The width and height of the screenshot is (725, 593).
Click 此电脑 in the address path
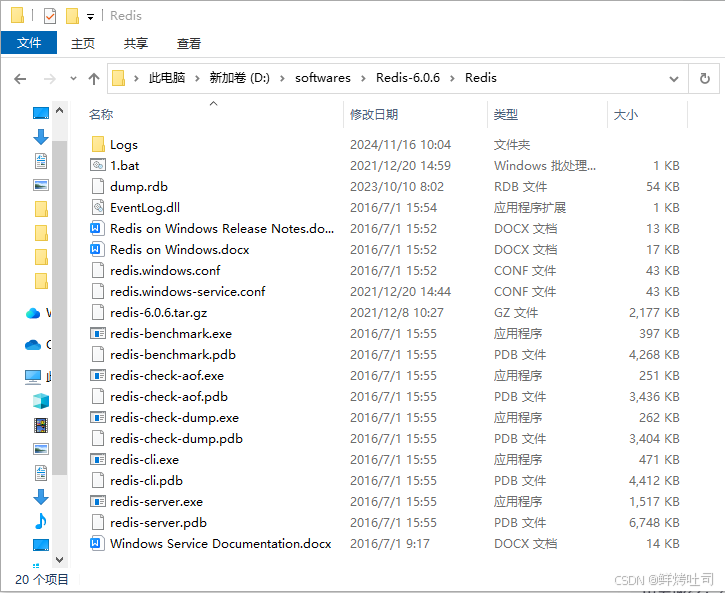tap(166, 78)
